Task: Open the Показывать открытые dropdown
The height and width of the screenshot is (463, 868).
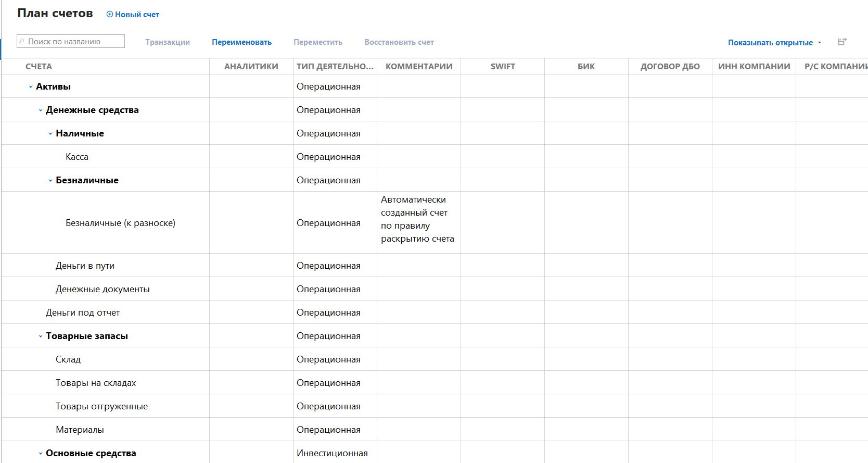Action: coord(774,43)
